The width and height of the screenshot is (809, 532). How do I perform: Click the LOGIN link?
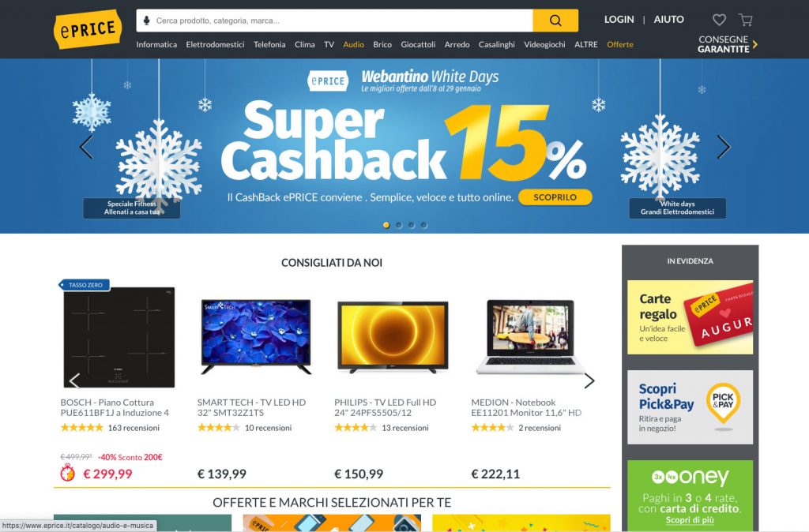619,20
